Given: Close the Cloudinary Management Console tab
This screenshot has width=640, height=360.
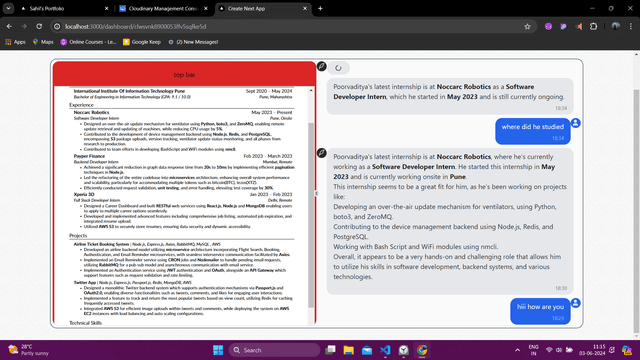Looking at the screenshot, I should (x=206, y=8).
